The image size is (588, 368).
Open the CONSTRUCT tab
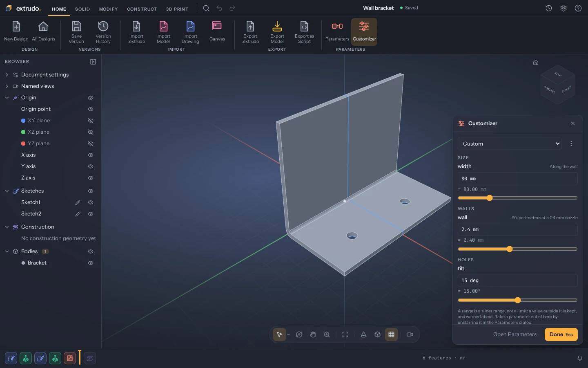click(142, 9)
